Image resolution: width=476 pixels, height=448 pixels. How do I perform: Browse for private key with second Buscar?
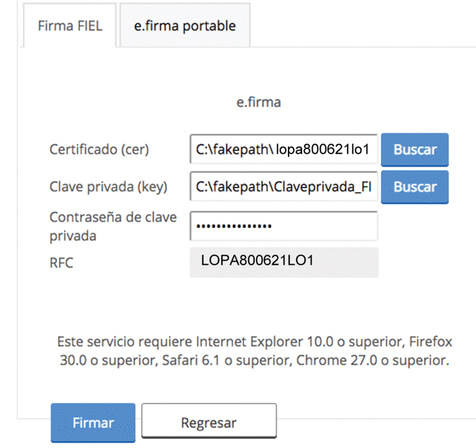(x=415, y=187)
